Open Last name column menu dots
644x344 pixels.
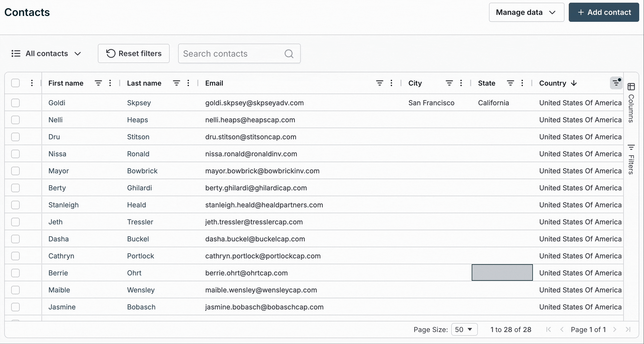pos(188,83)
